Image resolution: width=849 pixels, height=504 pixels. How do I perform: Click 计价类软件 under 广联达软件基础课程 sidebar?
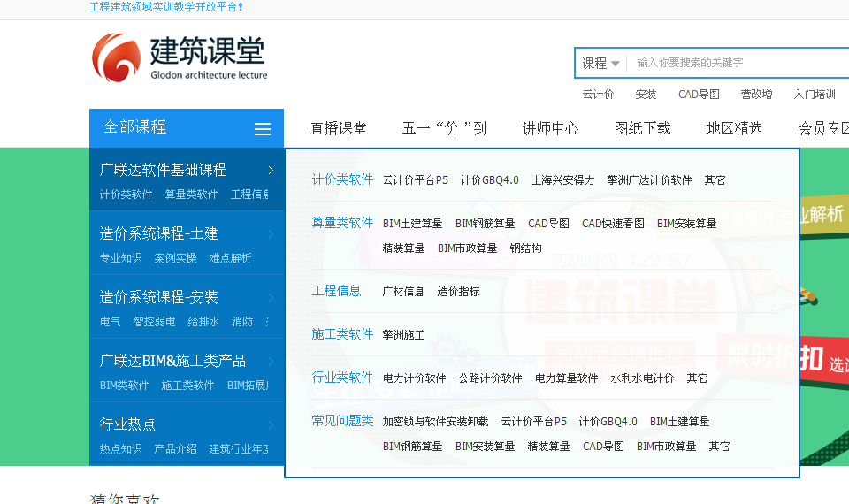126,194
